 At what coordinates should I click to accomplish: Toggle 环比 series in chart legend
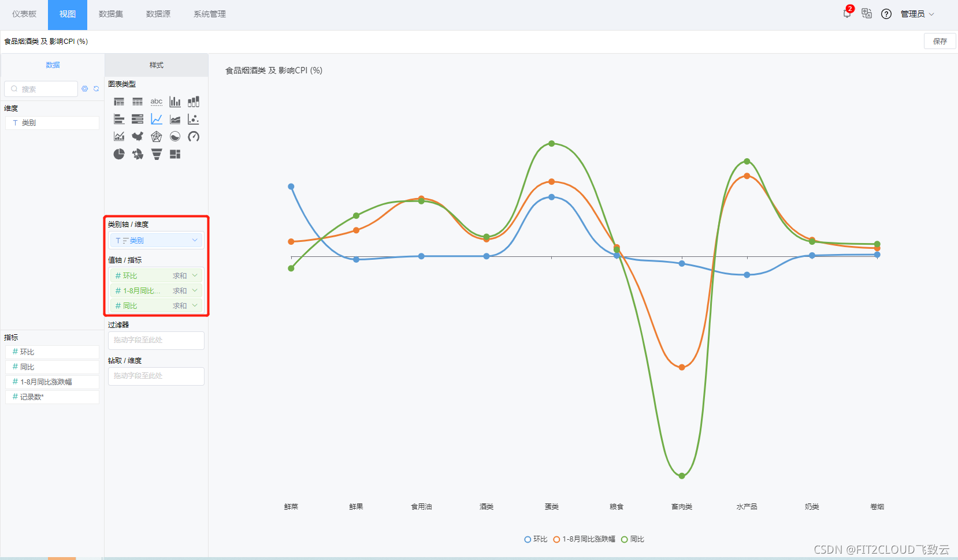536,539
